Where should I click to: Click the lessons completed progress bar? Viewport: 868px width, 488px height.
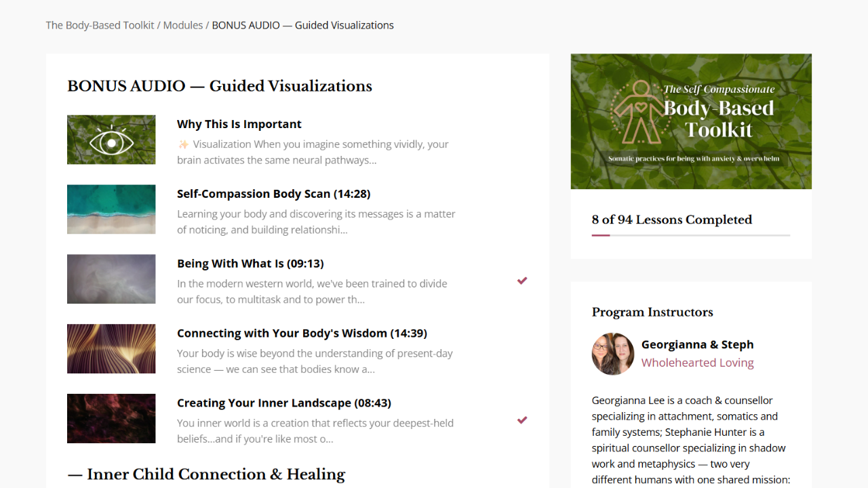tap(691, 235)
